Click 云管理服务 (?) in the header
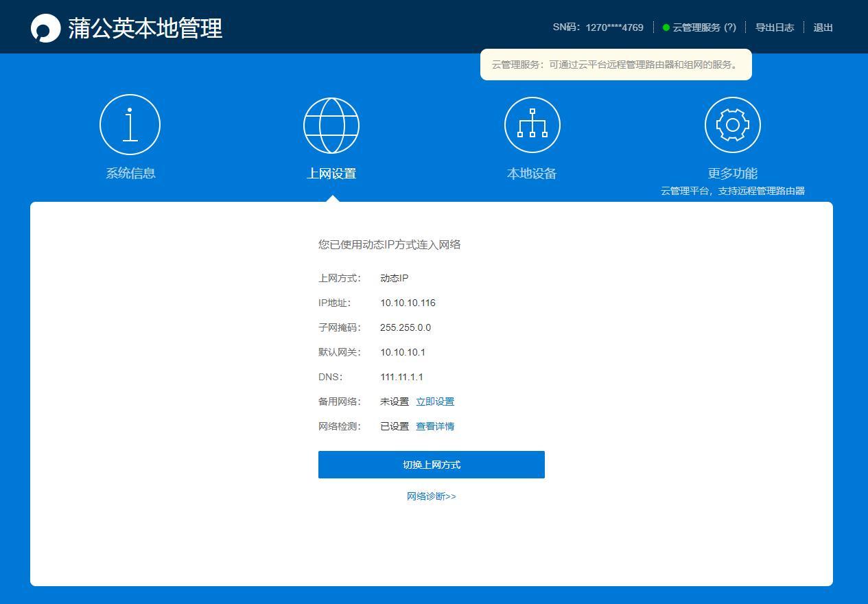This screenshot has height=604, width=868. tap(704, 27)
